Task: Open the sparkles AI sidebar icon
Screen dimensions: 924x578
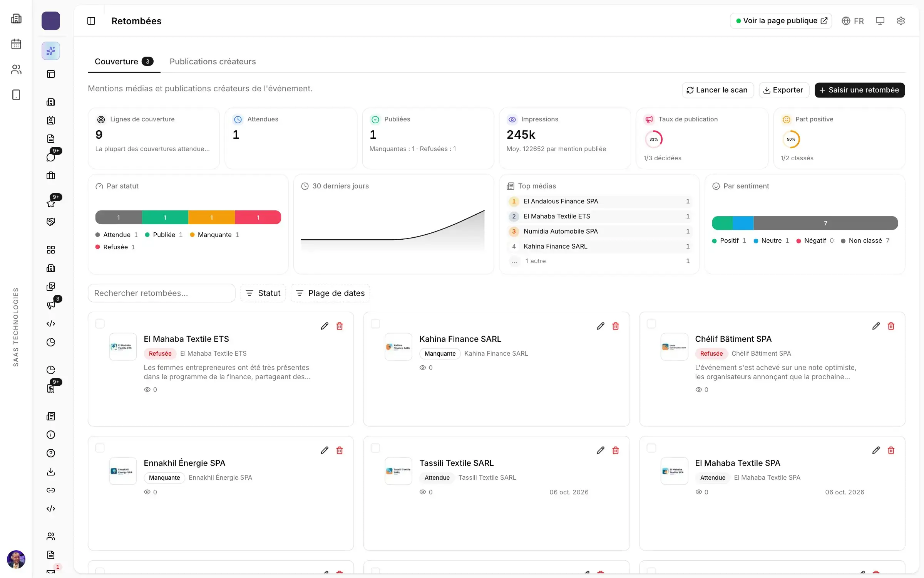Action: pos(51,51)
